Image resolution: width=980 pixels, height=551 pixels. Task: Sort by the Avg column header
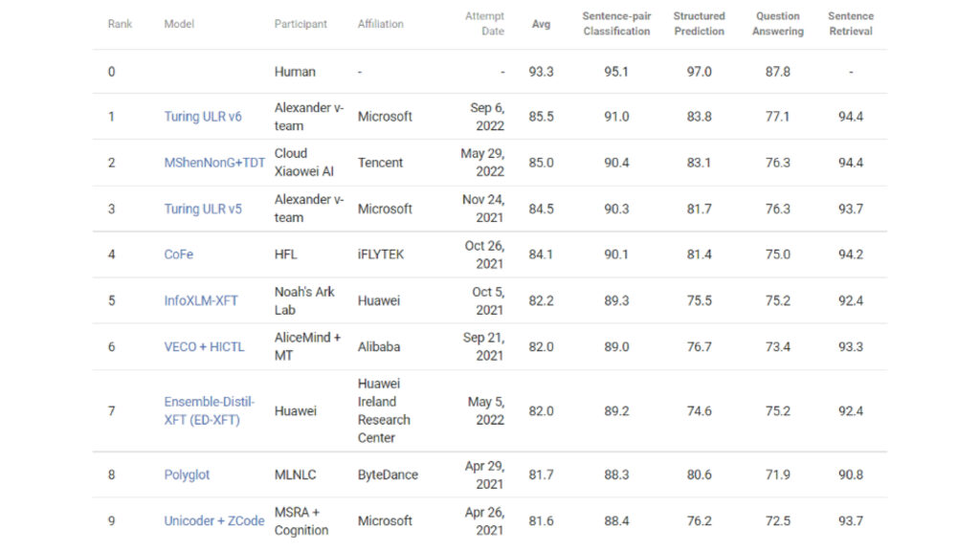pyautogui.click(x=541, y=24)
